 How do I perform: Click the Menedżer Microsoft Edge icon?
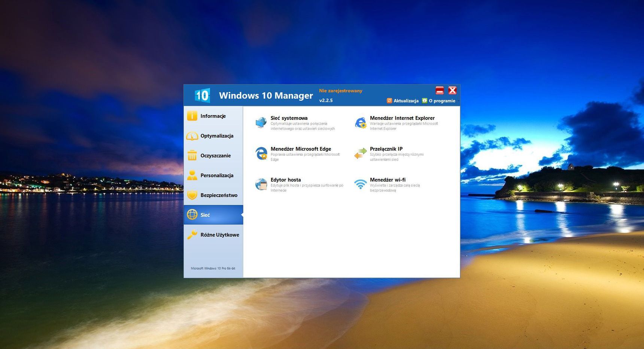(261, 154)
